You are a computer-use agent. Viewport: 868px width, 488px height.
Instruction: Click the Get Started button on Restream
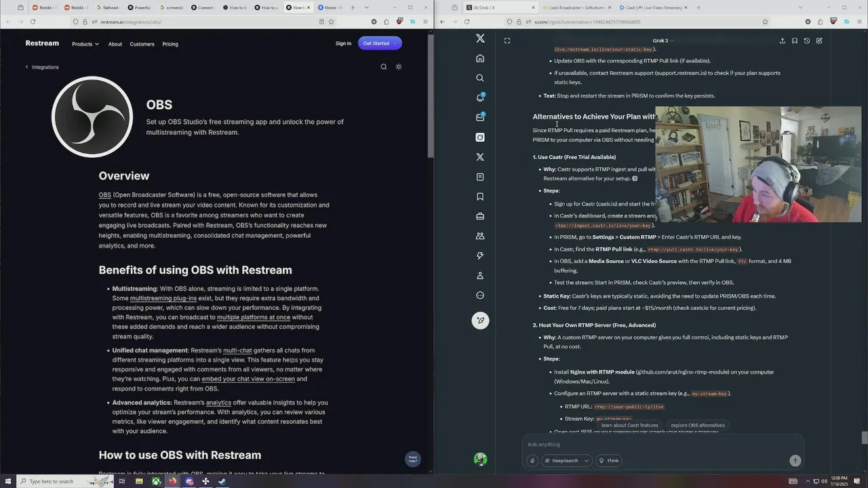pos(380,43)
